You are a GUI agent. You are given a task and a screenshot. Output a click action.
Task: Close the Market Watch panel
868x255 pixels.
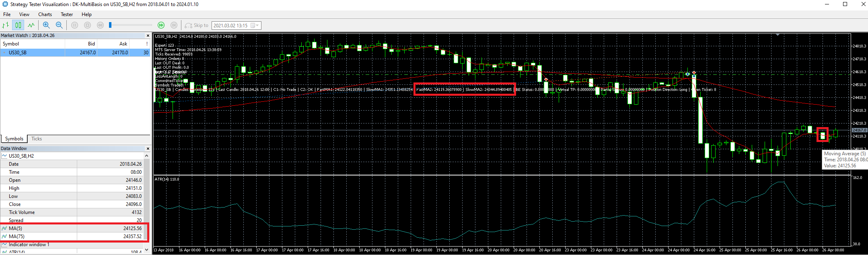pos(148,35)
